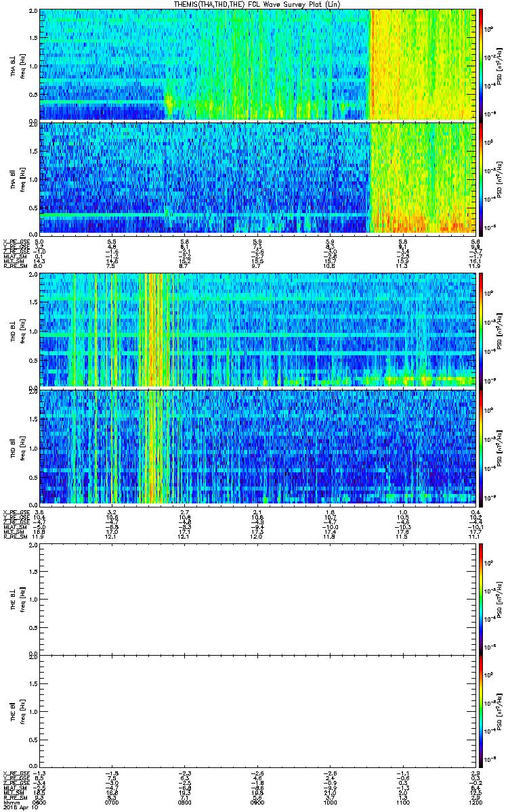This screenshot has height=812, width=508.
Task: Click the PSD [nT²/Hz] label beside the THA B⊥ color bar
Action: [501, 65]
